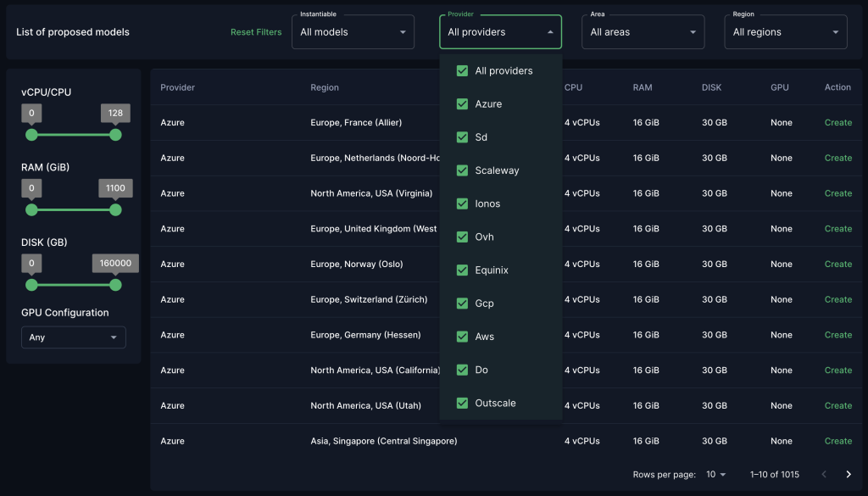This screenshot has width=868, height=496.
Task: Click the DISK max value field showing 160000
Action: pyautogui.click(x=114, y=263)
